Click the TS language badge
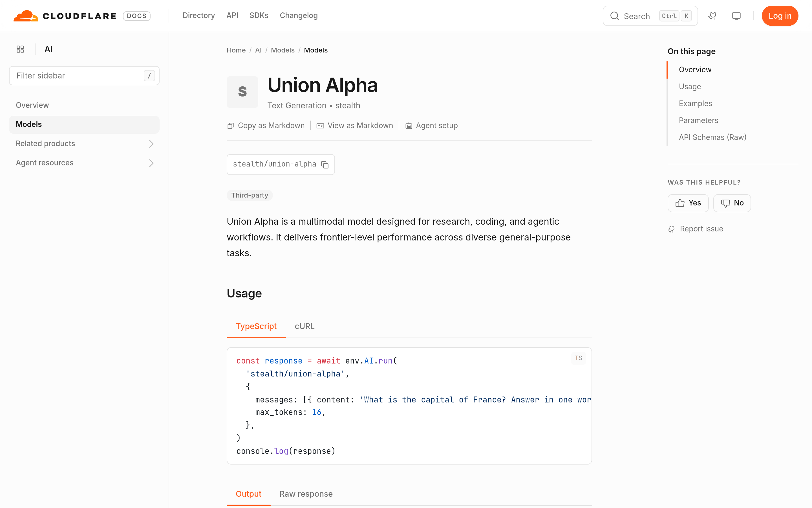This screenshot has width=812, height=508. [x=579, y=358]
